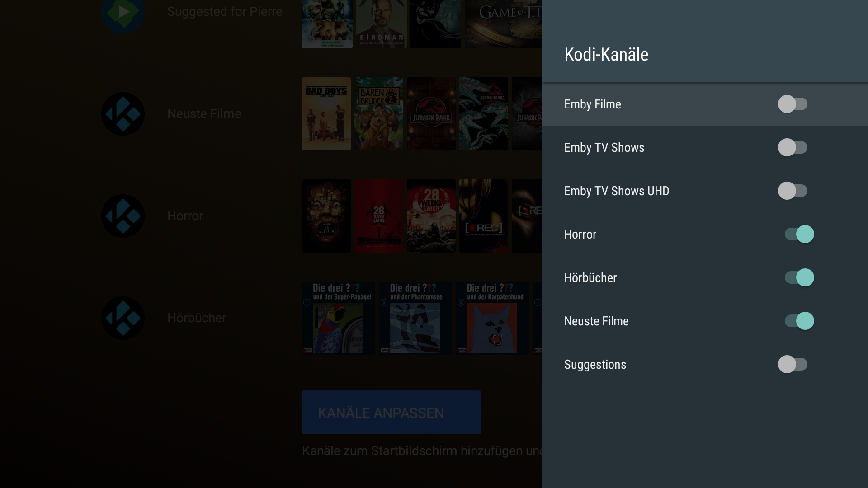This screenshot has width=868, height=488.
Task: Turn on Emby TV Shows toggle
Action: pyautogui.click(x=793, y=147)
